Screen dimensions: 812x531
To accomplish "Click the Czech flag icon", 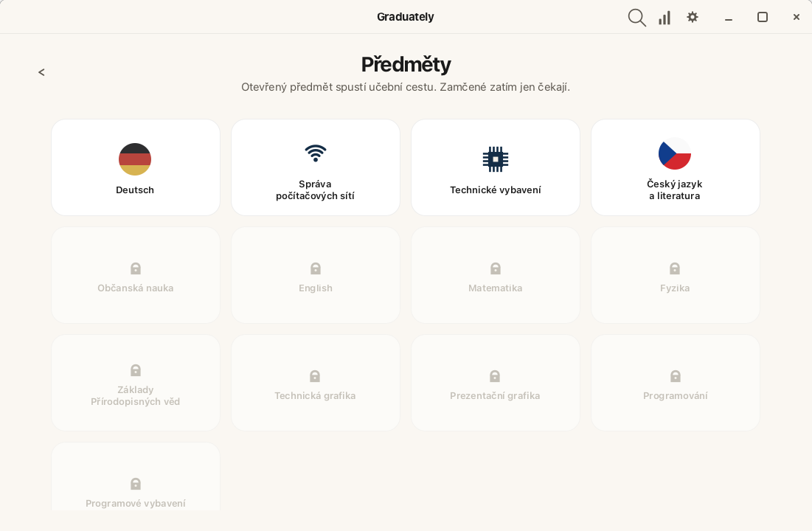I will pos(675,153).
